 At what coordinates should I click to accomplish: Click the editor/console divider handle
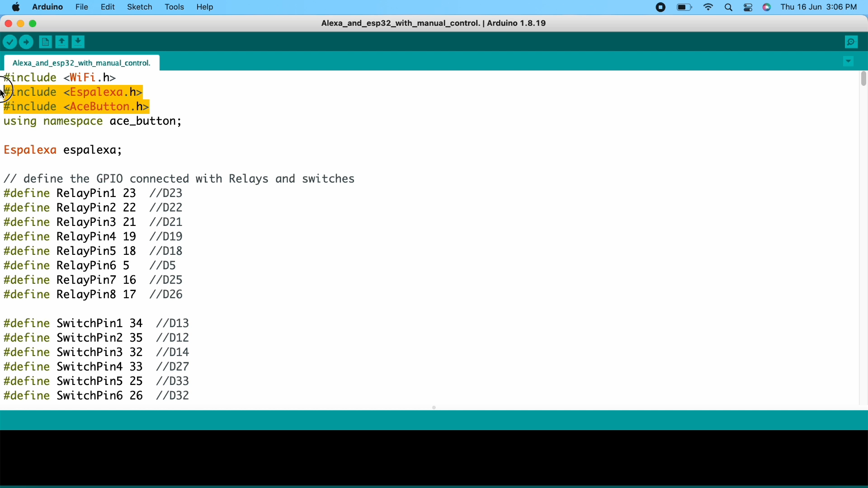click(x=434, y=408)
